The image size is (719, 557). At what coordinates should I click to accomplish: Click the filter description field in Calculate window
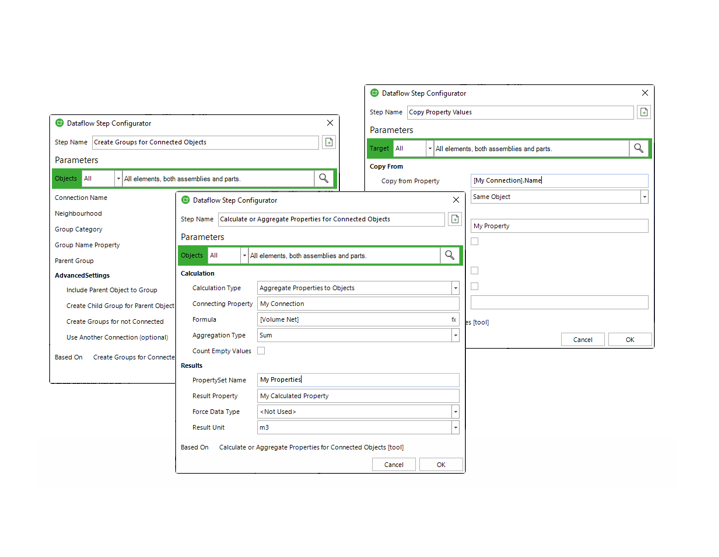[x=344, y=255]
